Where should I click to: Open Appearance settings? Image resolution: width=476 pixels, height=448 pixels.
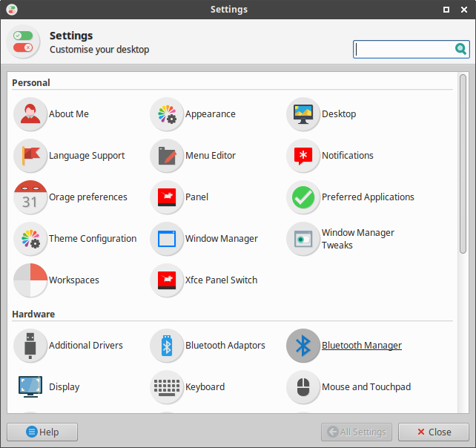(167, 114)
